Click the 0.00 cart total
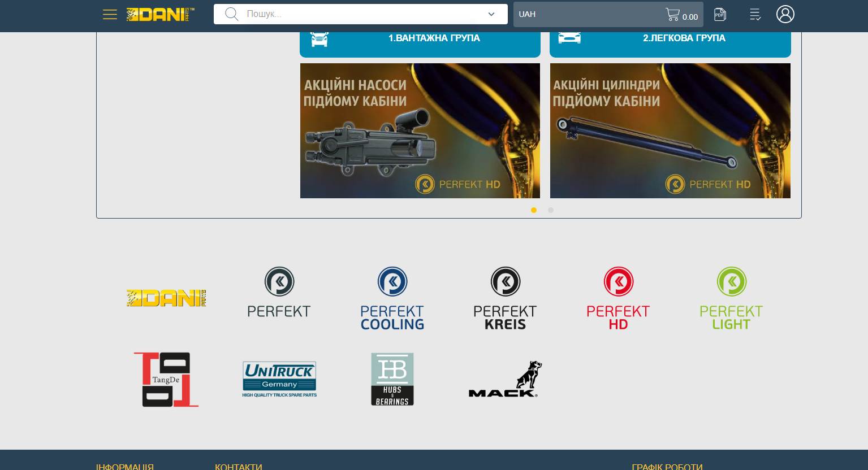 coord(690,17)
